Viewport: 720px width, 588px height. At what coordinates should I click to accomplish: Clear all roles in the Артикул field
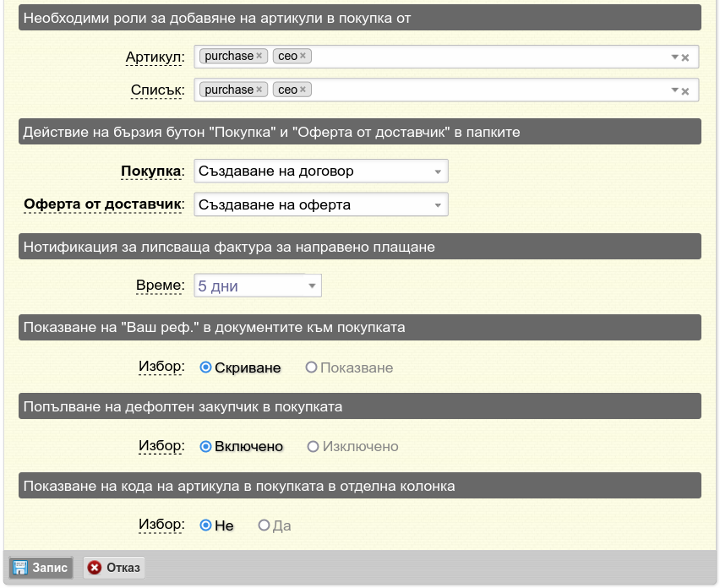(x=685, y=57)
